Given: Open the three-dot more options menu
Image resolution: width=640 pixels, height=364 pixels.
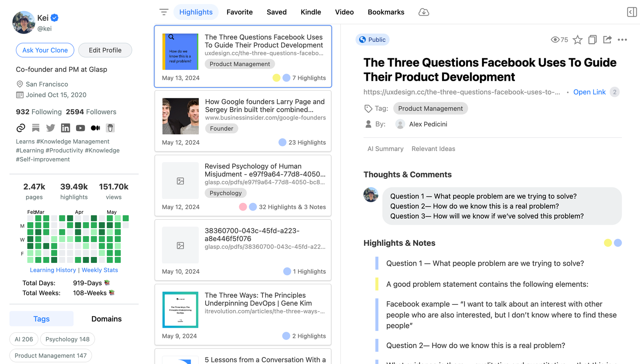Looking at the screenshot, I should pyautogui.click(x=622, y=40).
